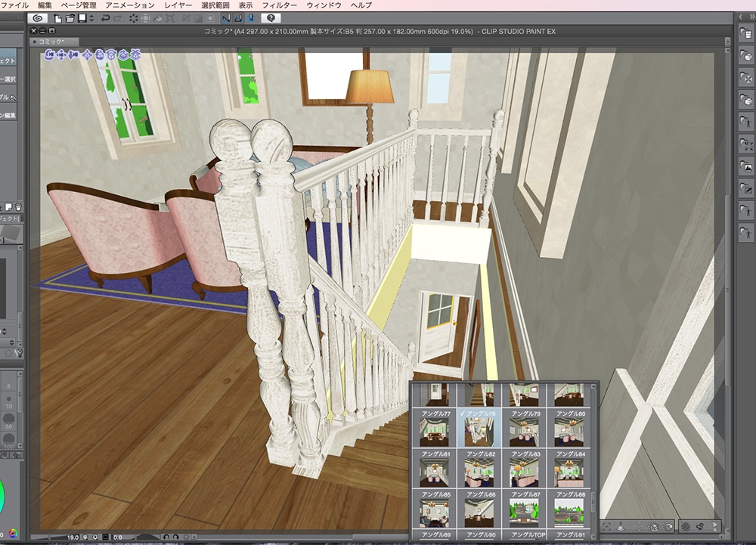Open the ファイル menu
The image size is (756, 545).
coord(14,5)
